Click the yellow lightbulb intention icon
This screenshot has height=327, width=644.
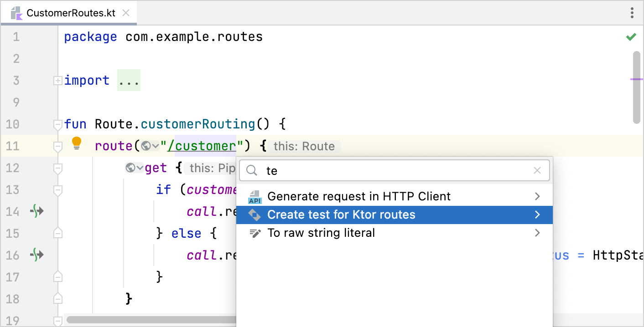coord(77,143)
